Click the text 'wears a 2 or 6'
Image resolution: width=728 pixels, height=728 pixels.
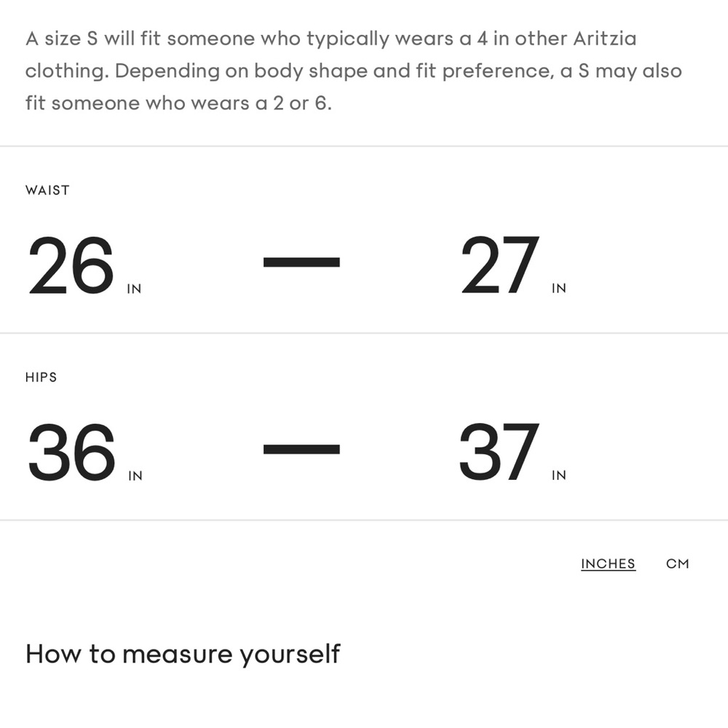click(x=261, y=103)
